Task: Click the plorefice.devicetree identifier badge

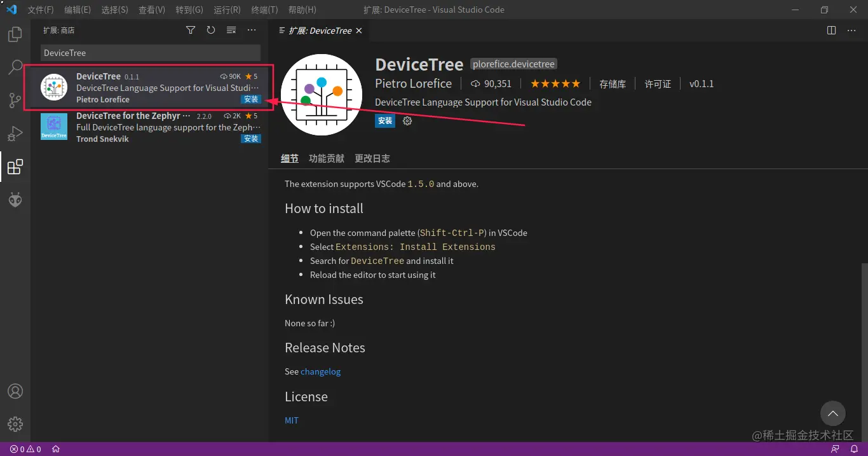Action: 514,64
